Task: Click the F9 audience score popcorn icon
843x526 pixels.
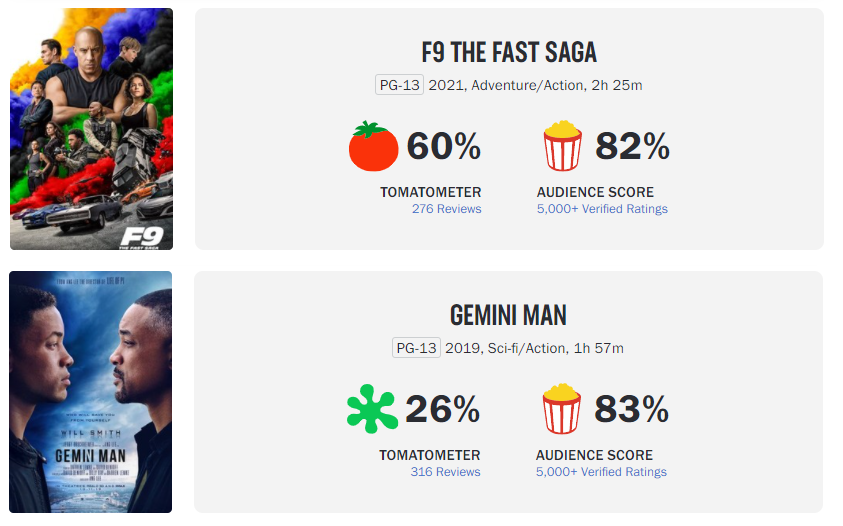Action: tap(562, 146)
